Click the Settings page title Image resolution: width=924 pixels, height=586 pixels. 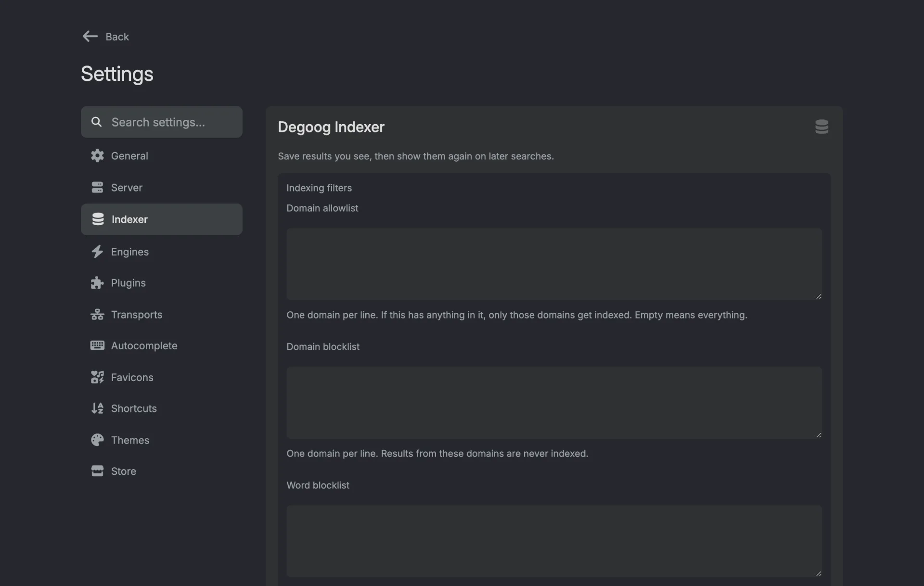tap(117, 74)
